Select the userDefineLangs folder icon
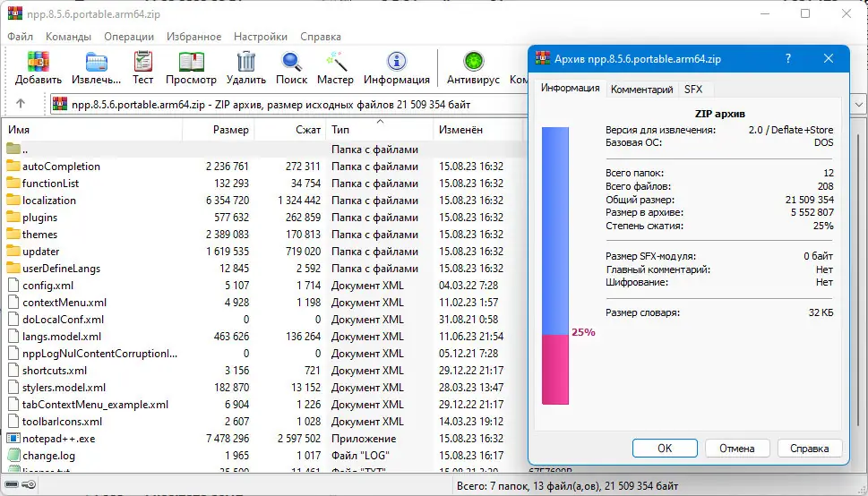 pos(13,268)
